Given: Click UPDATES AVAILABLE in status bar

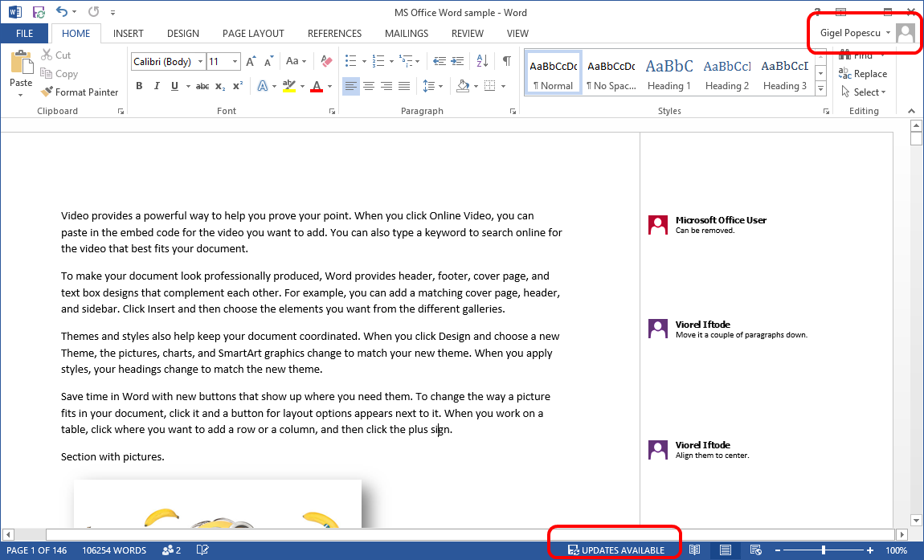Looking at the screenshot, I should [x=615, y=550].
